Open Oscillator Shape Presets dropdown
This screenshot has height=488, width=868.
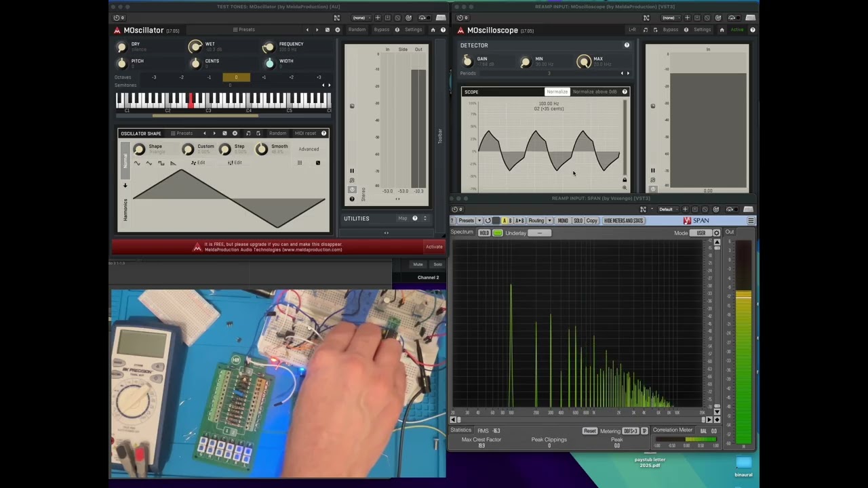182,134
